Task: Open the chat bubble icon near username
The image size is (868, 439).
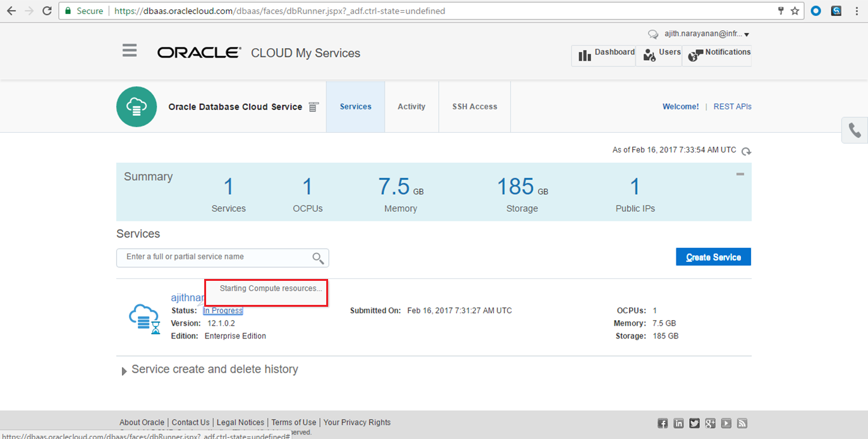Action: 653,34
